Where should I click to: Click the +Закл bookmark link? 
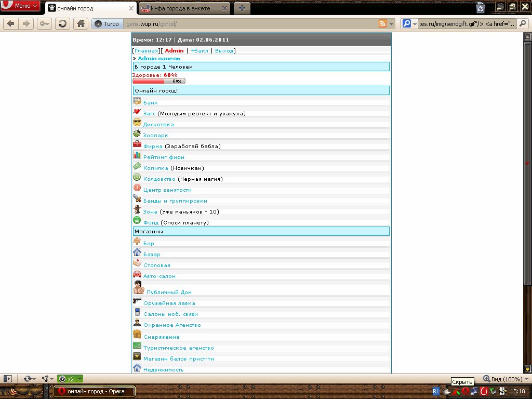coord(199,50)
